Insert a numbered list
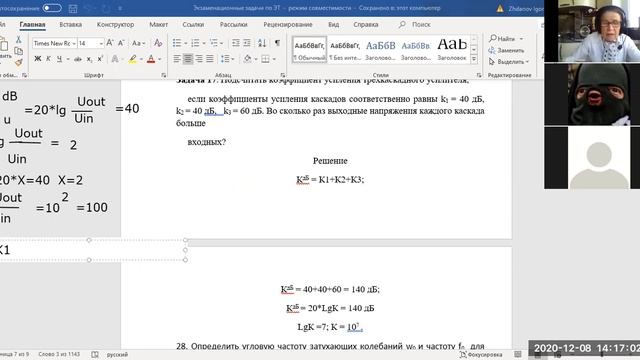Image resolution: width=640 pixels, height=360 pixels. [196, 43]
